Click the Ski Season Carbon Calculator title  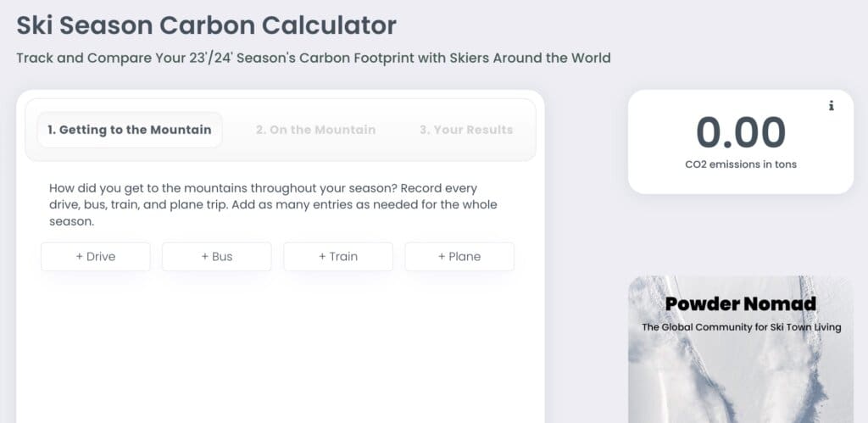click(206, 25)
